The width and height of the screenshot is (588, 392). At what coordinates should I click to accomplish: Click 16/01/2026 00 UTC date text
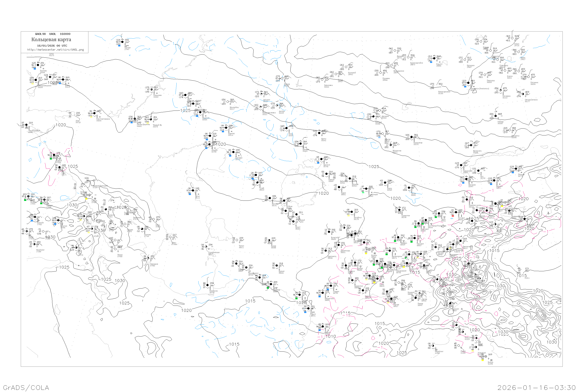click(x=52, y=46)
